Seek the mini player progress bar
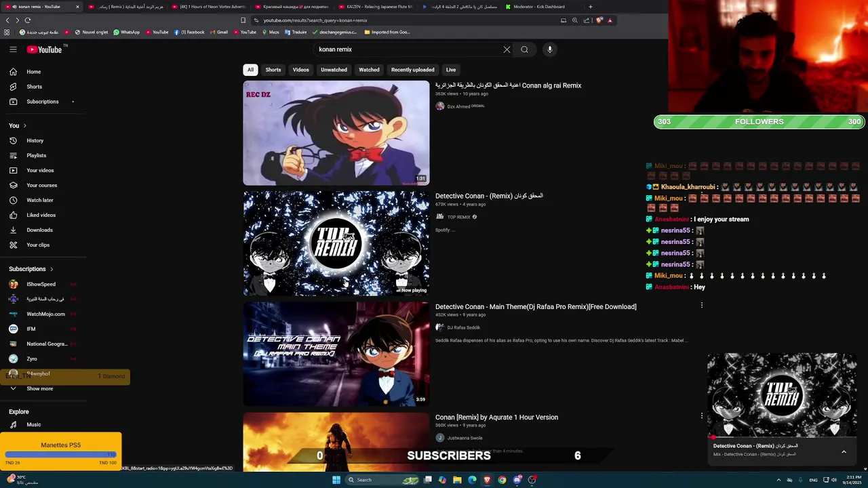Screen dimensions: 868x488 [x=782, y=437]
